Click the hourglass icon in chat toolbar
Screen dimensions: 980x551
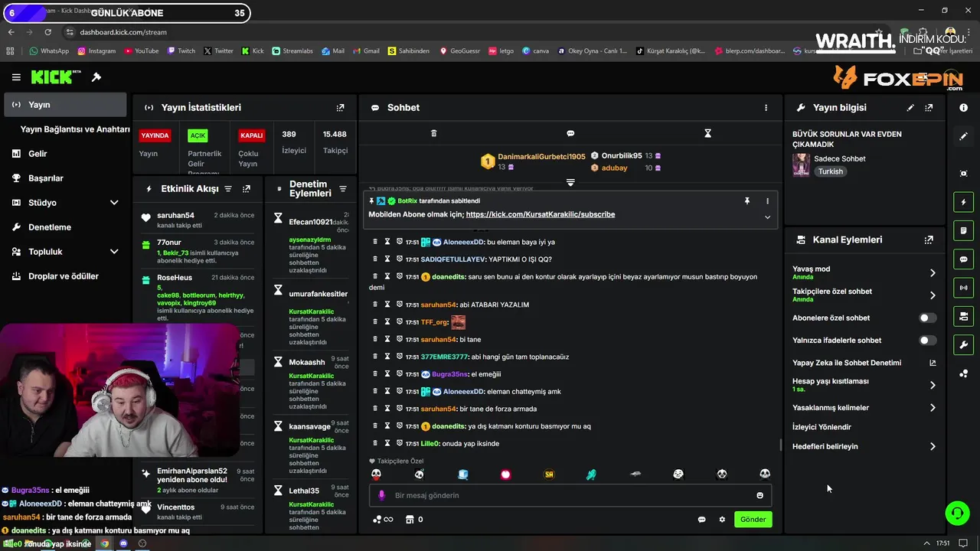tap(707, 133)
